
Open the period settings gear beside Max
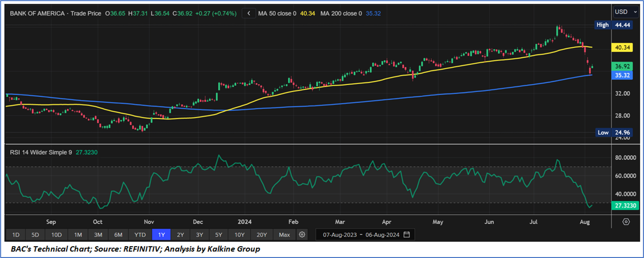[x=302, y=235]
